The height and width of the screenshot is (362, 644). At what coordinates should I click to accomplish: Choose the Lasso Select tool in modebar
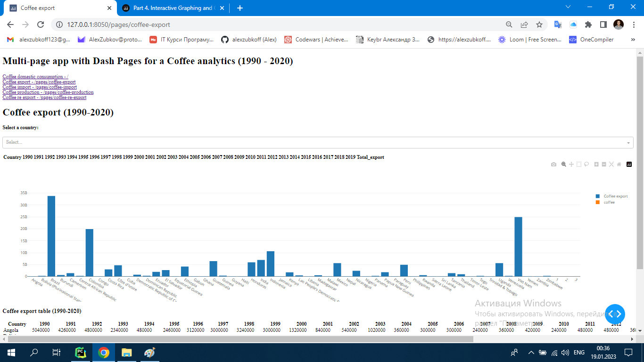click(x=586, y=165)
